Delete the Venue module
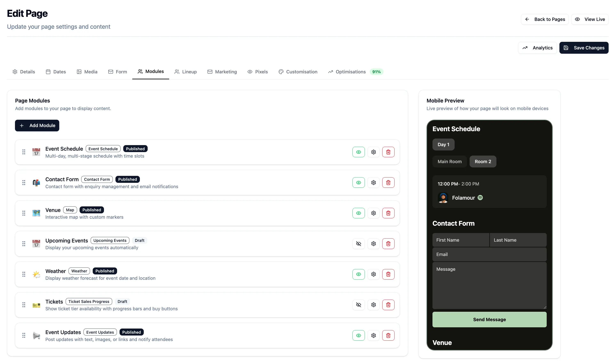 coord(388,213)
